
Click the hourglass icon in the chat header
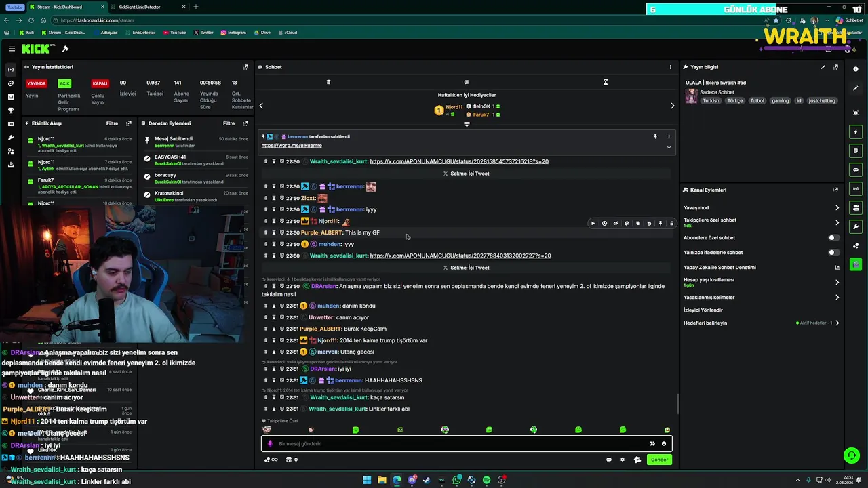(x=606, y=82)
